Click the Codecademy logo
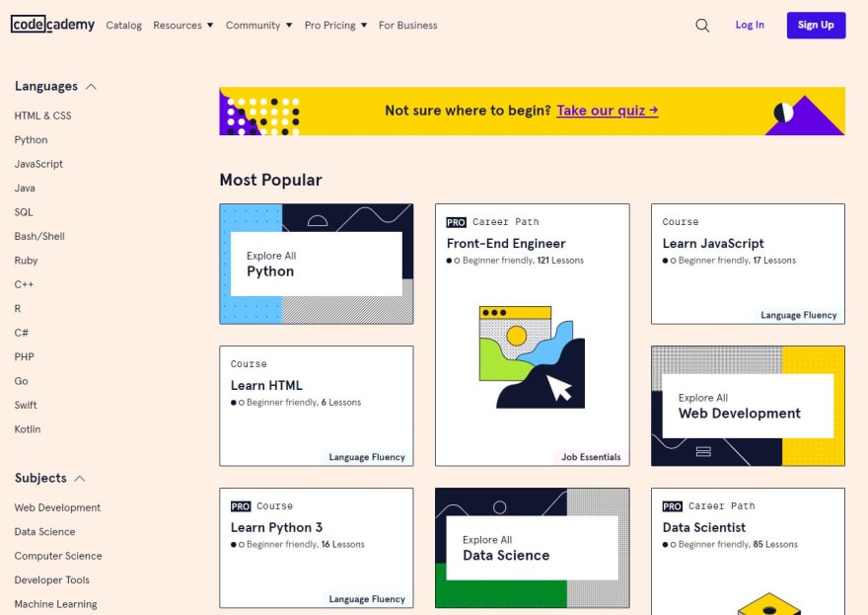 click(52, 25)
